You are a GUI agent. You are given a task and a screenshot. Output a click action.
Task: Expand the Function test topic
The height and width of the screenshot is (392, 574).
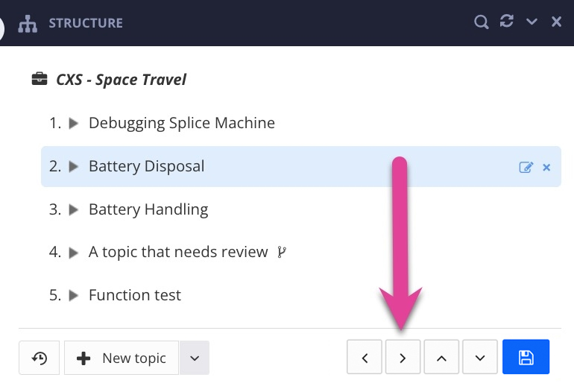(x=74, y=296)
